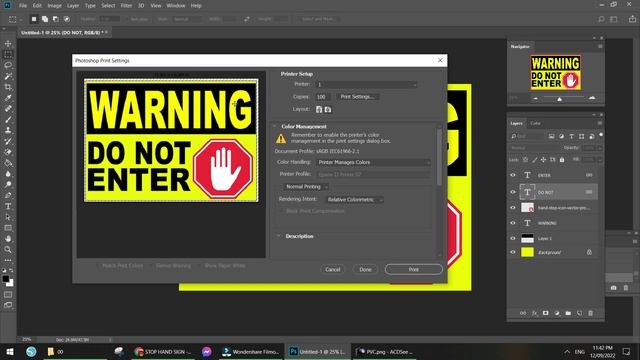Collapse the Color Management section
Image resolution: width=640 pixels, height=360 pixels.
tap(275, 127)
